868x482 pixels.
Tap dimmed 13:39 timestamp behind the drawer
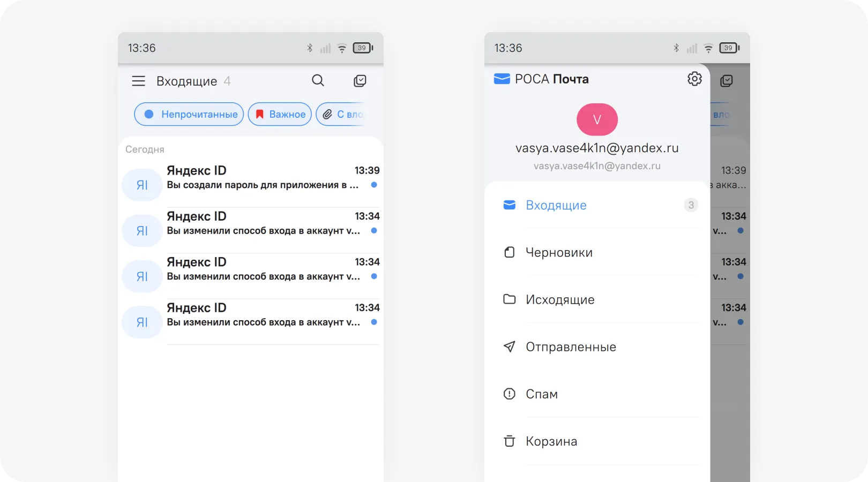[734, 170]
